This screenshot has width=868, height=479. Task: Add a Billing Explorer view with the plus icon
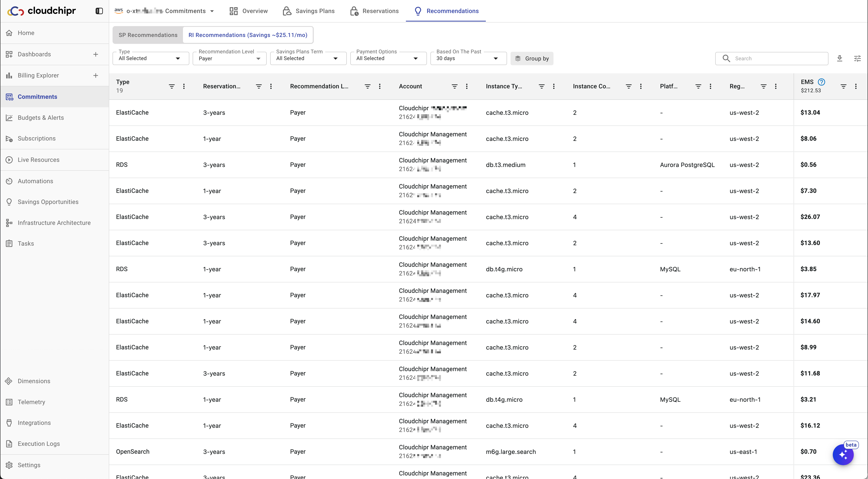coord(96,75)
